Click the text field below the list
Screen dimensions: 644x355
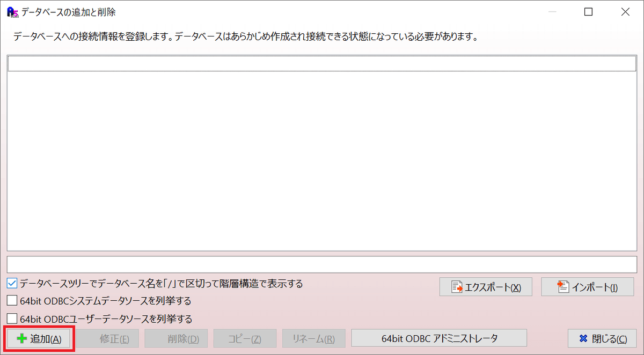pos(321,264)
